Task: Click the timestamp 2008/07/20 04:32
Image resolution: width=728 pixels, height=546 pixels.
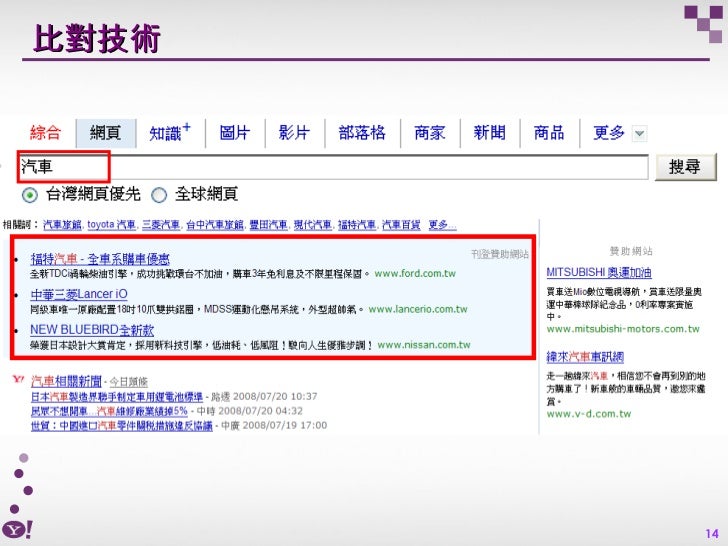Action: point(260,411)
